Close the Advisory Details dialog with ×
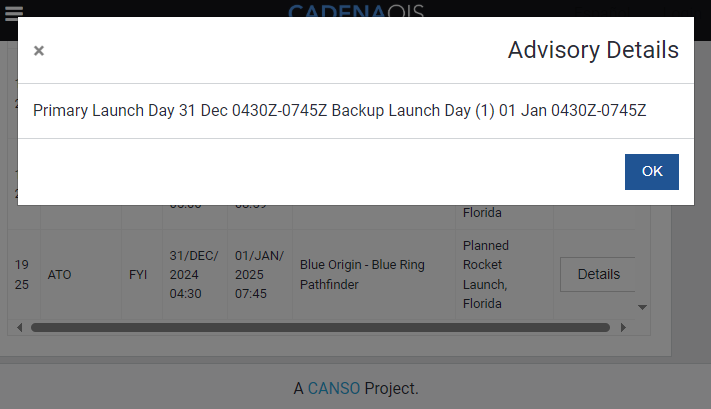Viewport: 711px width, 409px height. point(39,51)
